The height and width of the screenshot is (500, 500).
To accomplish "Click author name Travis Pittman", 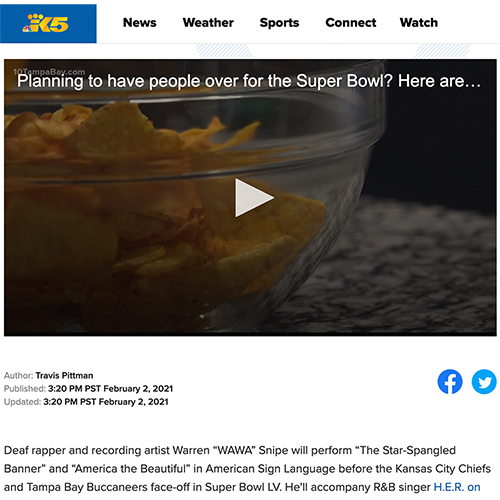I will (x=64, y=375).
